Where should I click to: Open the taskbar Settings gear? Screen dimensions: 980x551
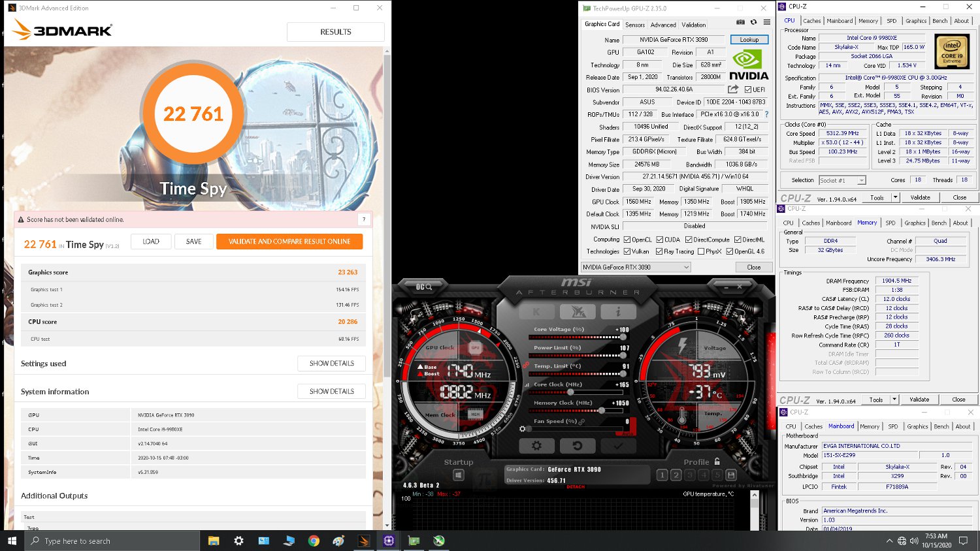238,541
